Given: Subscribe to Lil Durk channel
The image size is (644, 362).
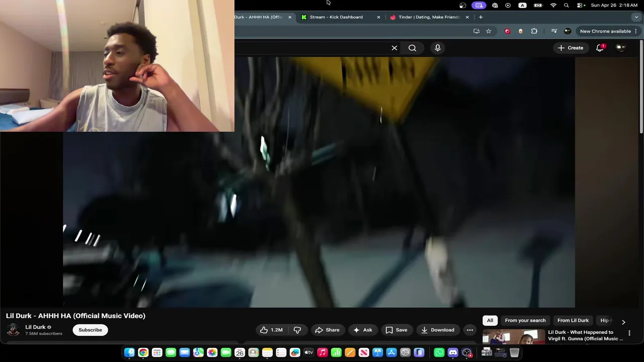Looking at the screenshot, I should tap(90, 330).
